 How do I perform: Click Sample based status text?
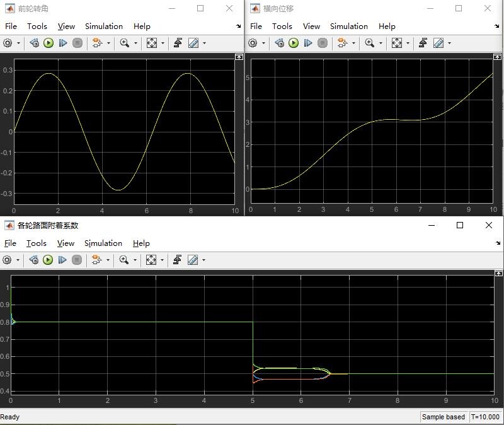444,417
